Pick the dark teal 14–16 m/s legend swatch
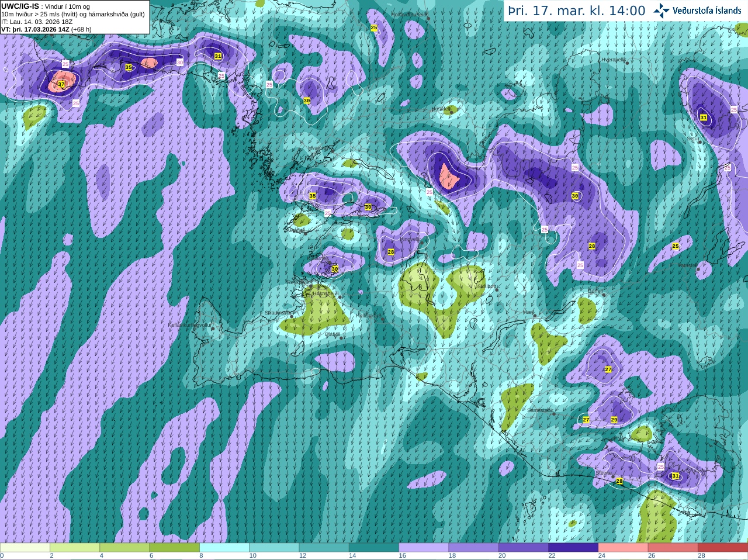Image resolution: width=748 pixels, height=560 pixels. tap(374, 548)
